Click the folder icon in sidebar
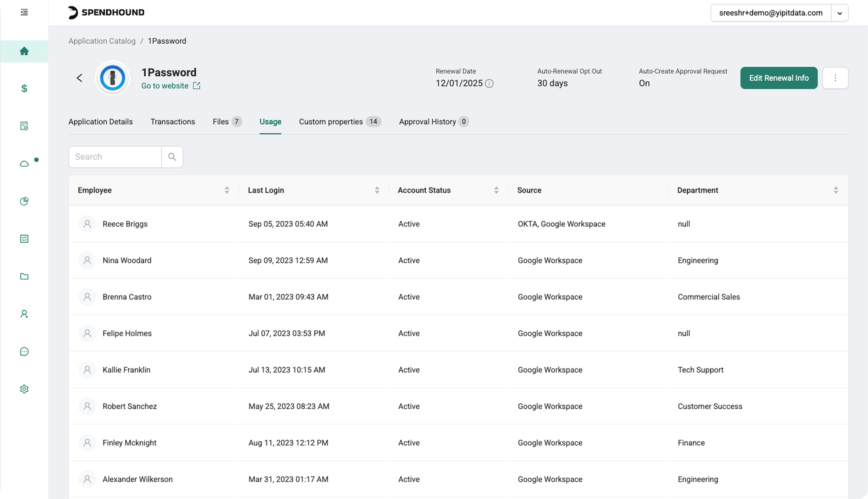The height and width of the screenshot is (499, 868). pyautogui.click(x=24, y=276)
